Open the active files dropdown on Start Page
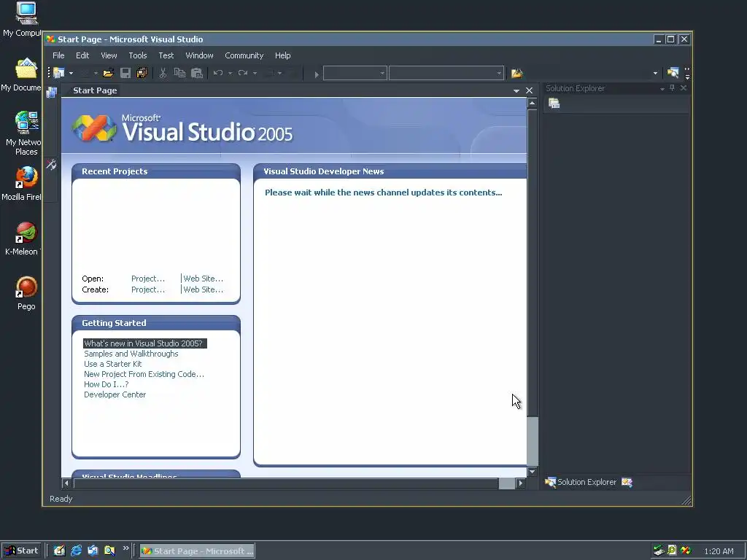 coord(516,90)
